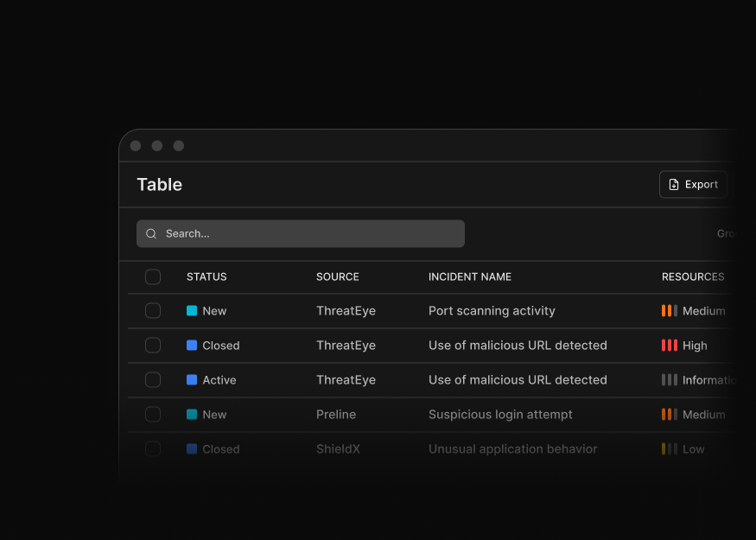
Task: Click the ShieldX source cell
Action: [x=338, y=449]
